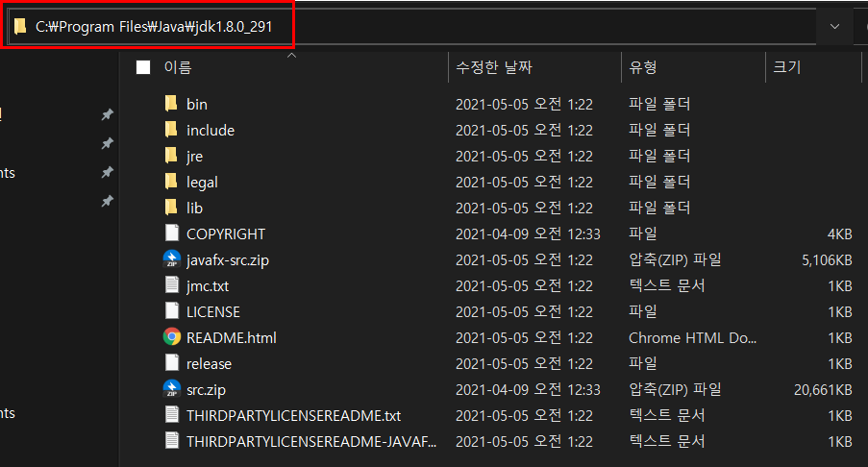This screenshot has height=467, width=868.
Task: Select the file name release
Action: [209, 364]
